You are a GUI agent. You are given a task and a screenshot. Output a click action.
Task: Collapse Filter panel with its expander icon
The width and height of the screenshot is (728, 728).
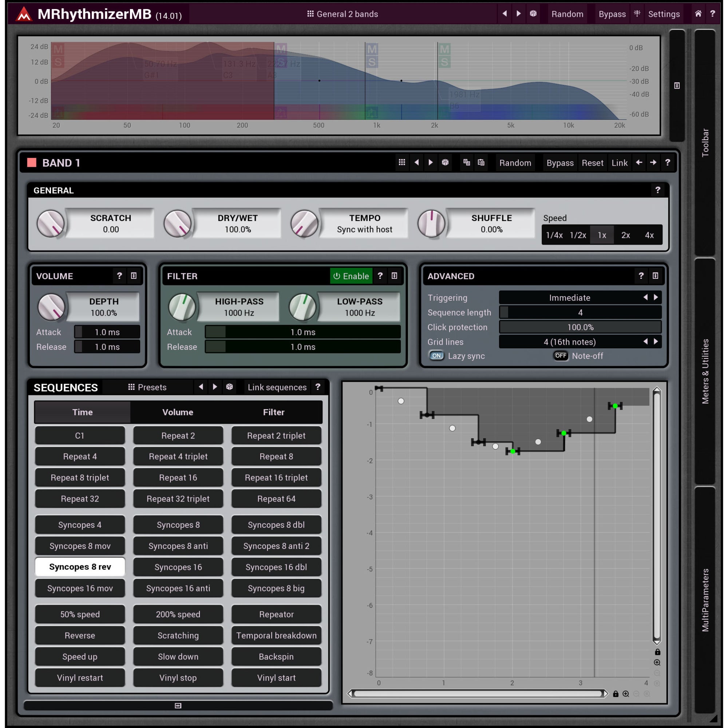(394, 276)
